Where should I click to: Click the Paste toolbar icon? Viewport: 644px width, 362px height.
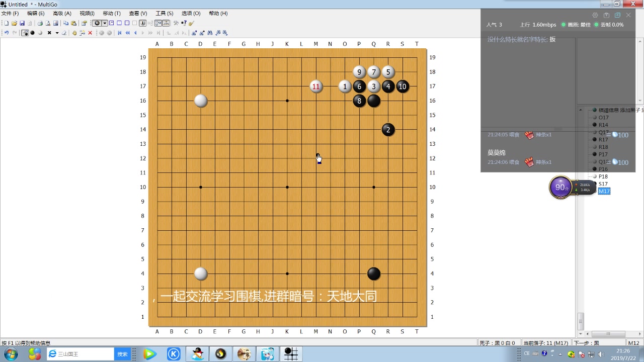click(73, 23)
